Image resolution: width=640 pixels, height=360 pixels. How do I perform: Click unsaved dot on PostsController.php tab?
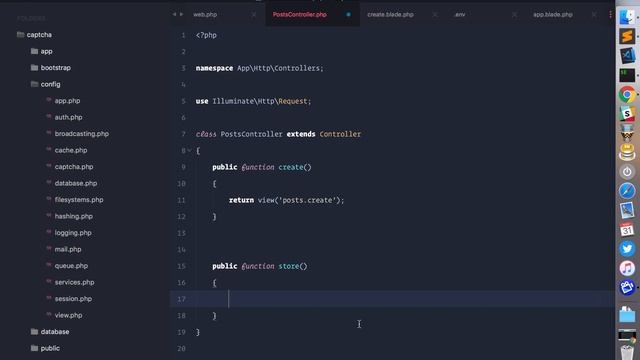click(349, 15)
